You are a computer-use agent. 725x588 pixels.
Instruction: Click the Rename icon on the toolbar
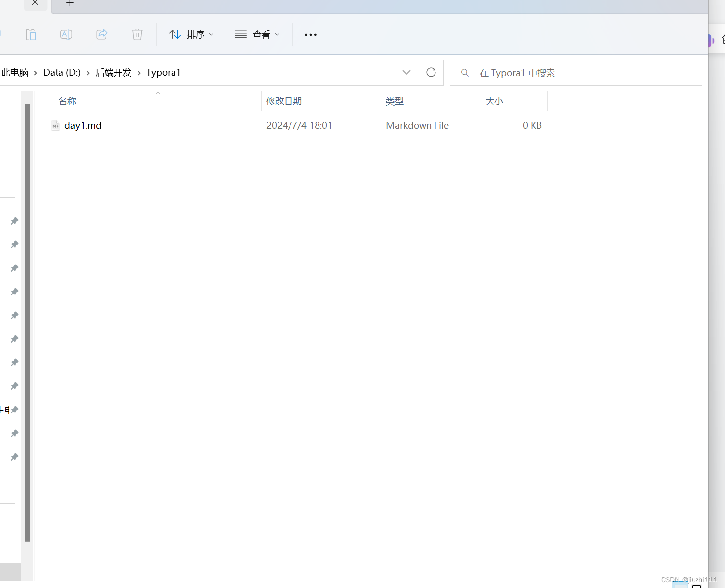pos(66,34)
